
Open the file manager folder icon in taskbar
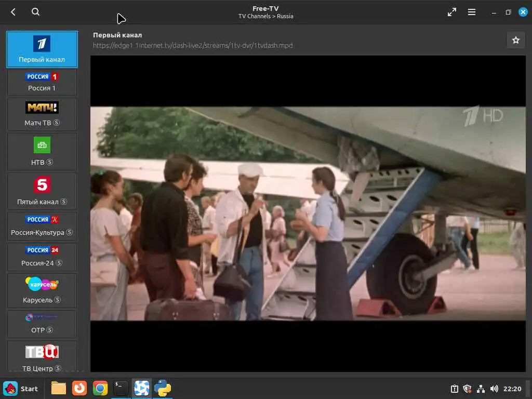point(59,389)
